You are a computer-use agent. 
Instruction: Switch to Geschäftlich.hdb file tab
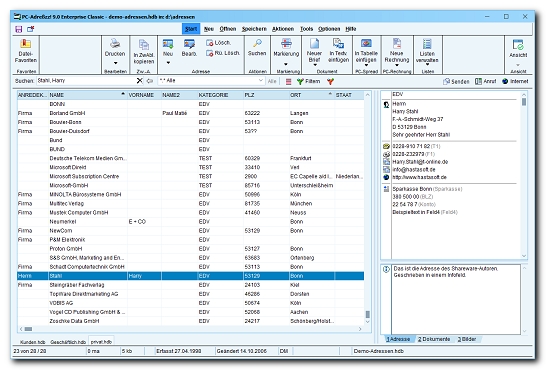pyautogui.click(x=68, y=342)
